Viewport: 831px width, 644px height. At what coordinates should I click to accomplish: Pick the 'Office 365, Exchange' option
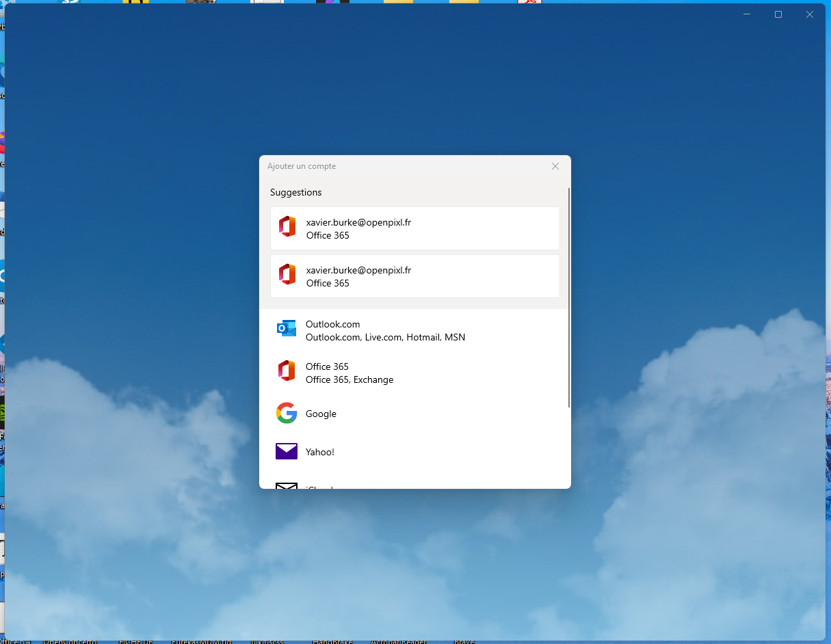[x=415, y=373]
